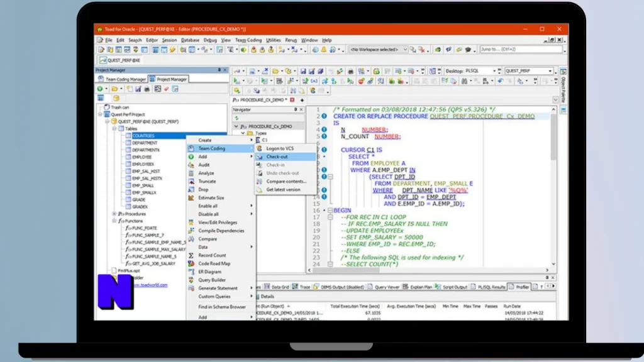Click the open-folder icon in Project Manager toolbar
Image resolution: width=644 pixels, height=362 pixels.
(114, 89)
